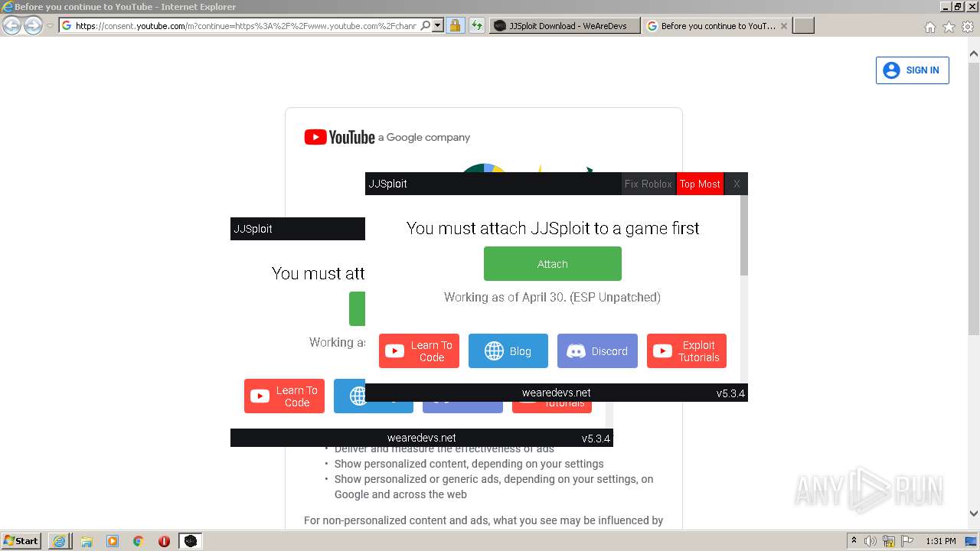Click the scroll up arrow of page scrollbar
The height and width of the screenshot is (551, 980).
(x=974, y=54)
